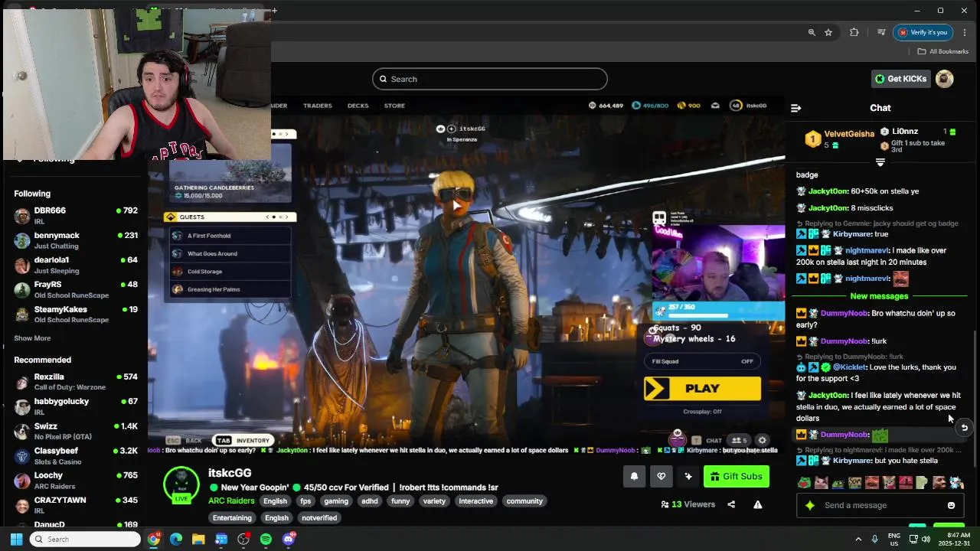The width and height of the screenshot is (980, 551).
Task: Click the Verify it's you profile button
Action: pyautogui.click(x=923, y=32)
